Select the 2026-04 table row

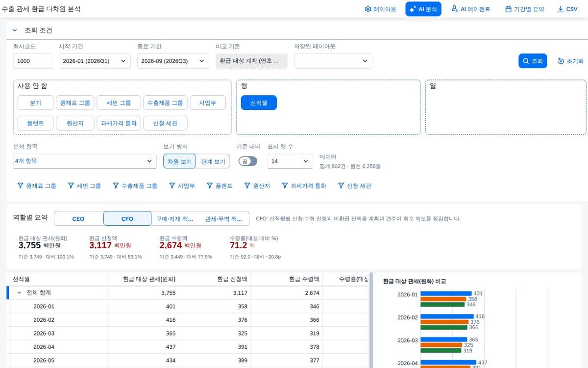click(188, 347)
